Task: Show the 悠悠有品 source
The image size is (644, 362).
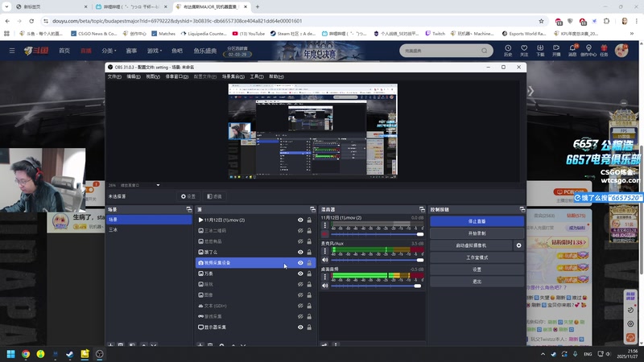Action: (x=300, y=241)
